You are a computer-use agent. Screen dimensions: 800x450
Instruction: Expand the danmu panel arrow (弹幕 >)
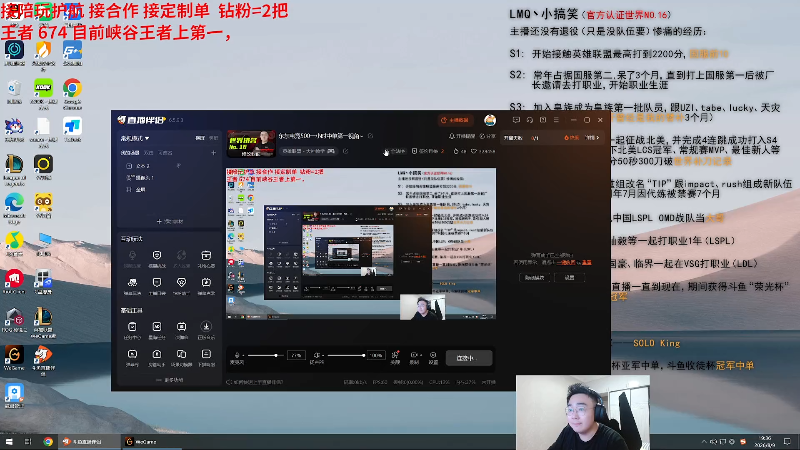pos(592,138)
